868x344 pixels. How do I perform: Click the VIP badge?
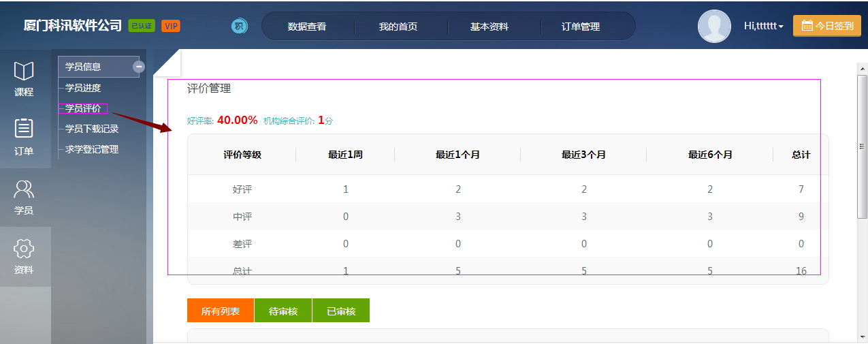[x=171, y=26]
